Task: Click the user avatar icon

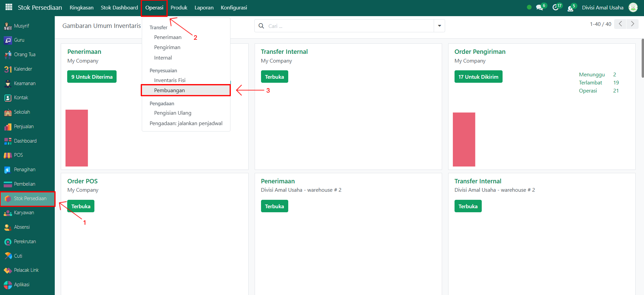Action: tap(633, 7)
